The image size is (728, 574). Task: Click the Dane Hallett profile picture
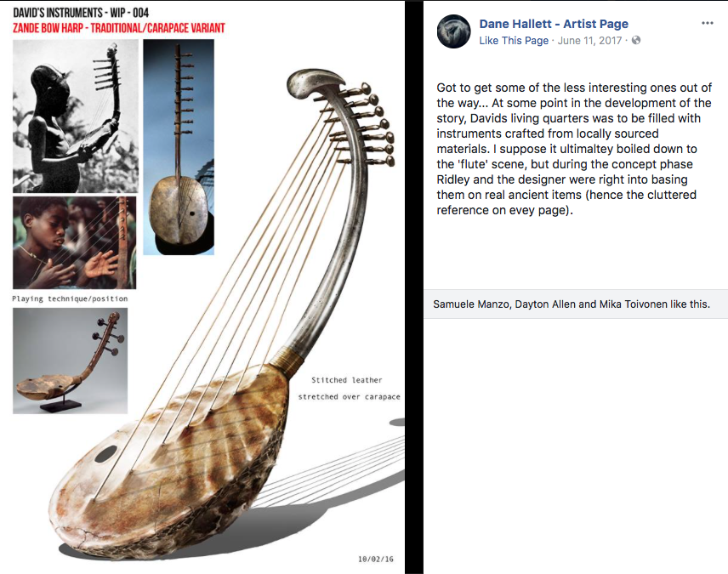(453, 31)
